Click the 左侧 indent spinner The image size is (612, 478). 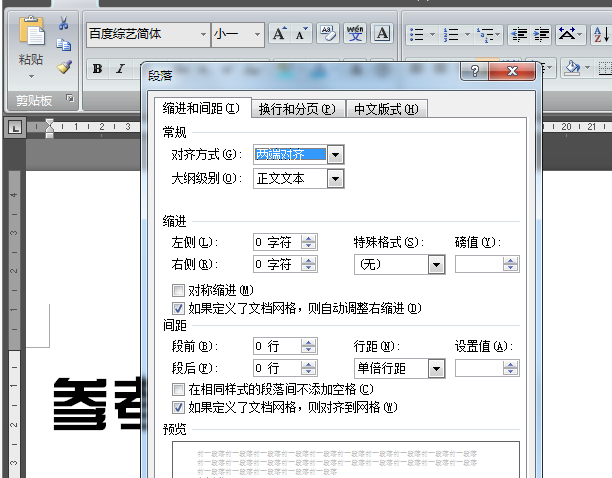[x=308, y=242]
